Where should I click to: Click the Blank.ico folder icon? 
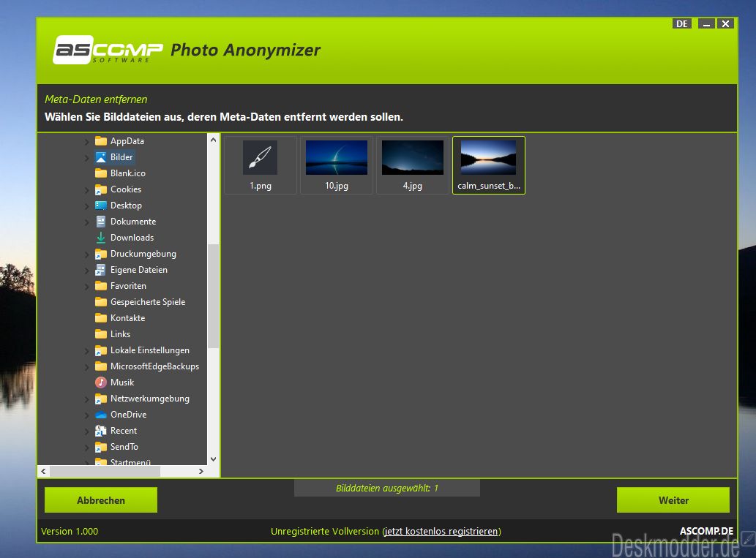point(101,173)
